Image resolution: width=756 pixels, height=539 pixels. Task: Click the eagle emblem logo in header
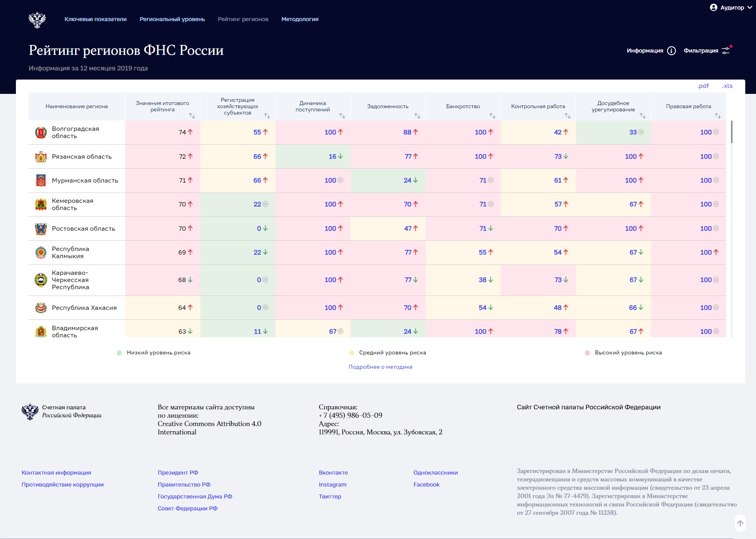coord(37,19)
